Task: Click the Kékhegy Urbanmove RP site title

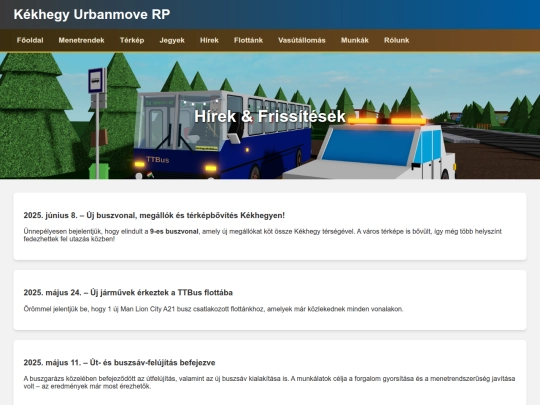Action: 92,14
